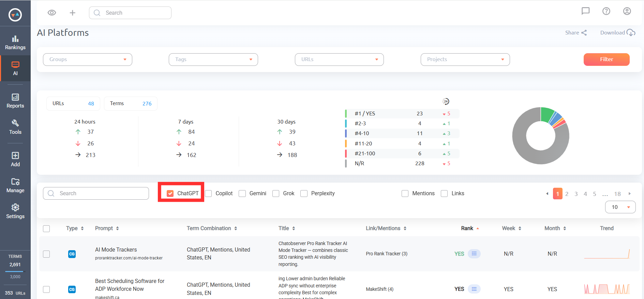Open the Projects dropdown
The height and width of the screenshot is (299, 644).
(465, 59)
